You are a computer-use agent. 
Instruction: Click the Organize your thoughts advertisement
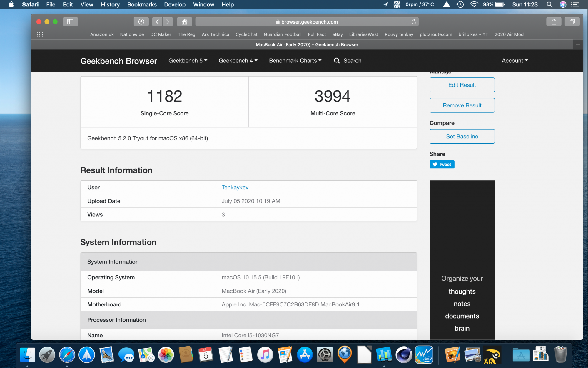pos(462,260)
